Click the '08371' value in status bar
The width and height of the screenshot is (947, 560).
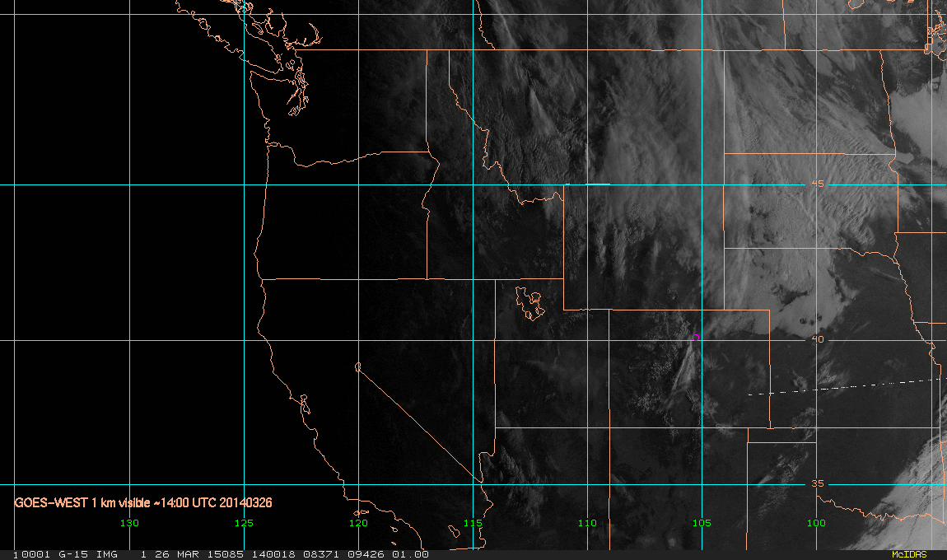320,554
